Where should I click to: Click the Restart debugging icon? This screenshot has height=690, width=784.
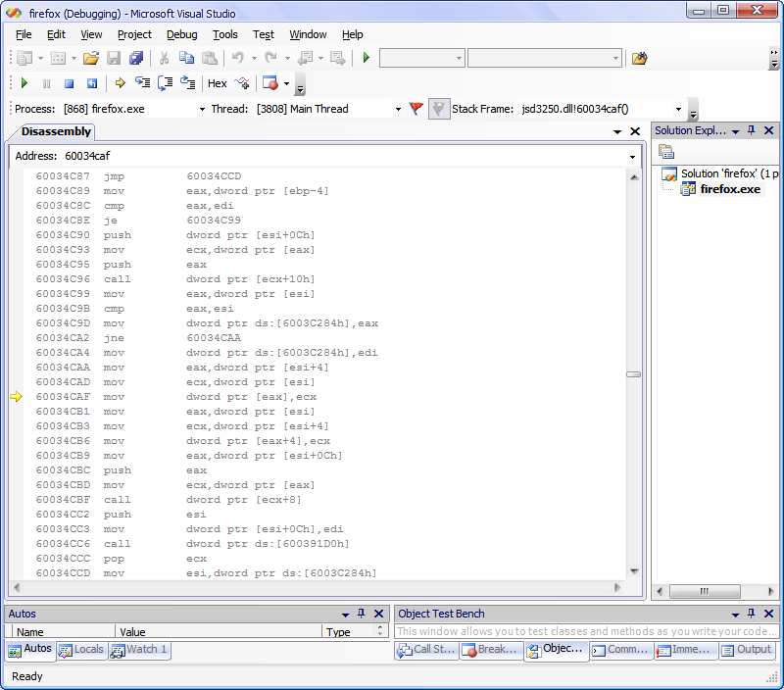92,83
